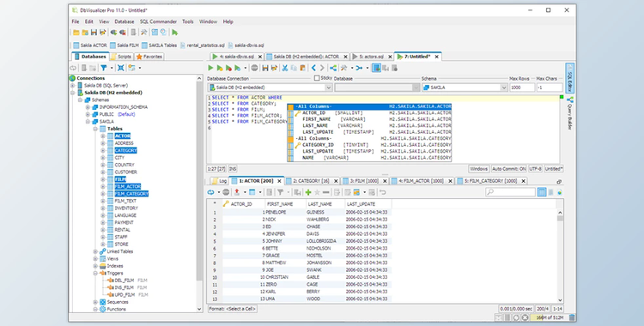Toggle the Sticky checkbox

[x=317, y=78]
